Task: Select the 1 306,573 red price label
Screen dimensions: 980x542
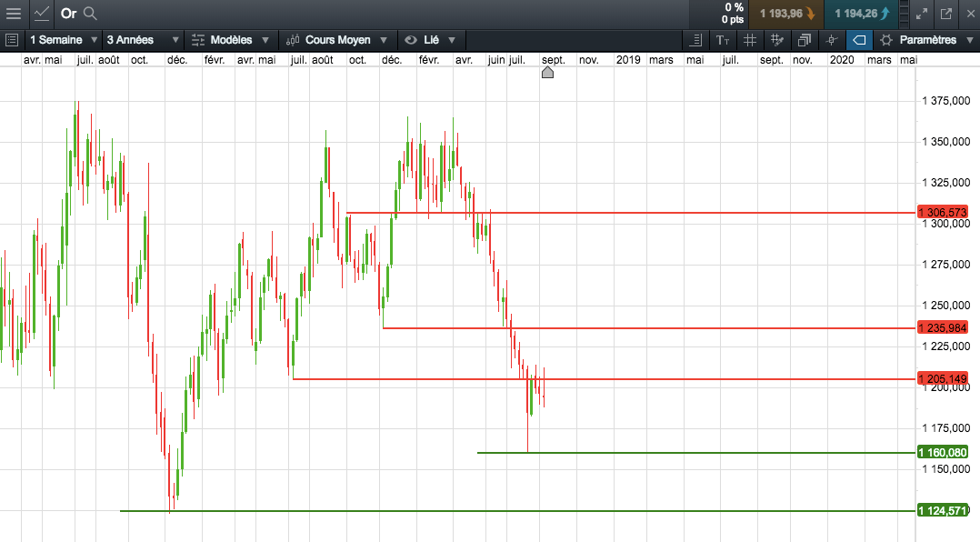Action: pyautogui.click(x=943, y=213)
